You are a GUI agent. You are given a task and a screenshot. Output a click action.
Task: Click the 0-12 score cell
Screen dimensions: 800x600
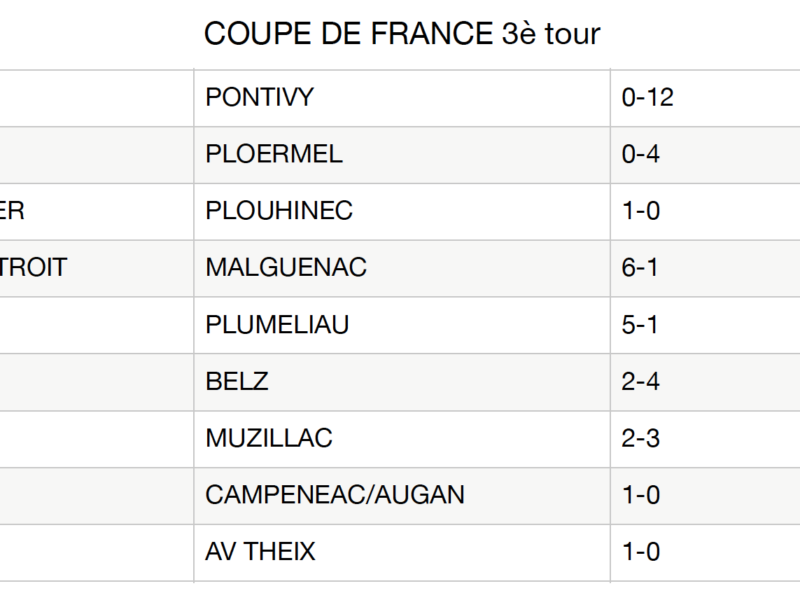[648, 97]
